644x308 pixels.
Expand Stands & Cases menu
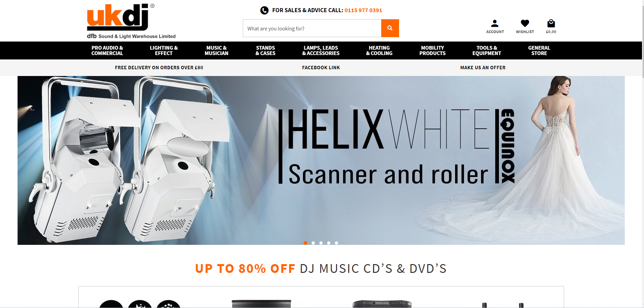[x=265, y=51]
